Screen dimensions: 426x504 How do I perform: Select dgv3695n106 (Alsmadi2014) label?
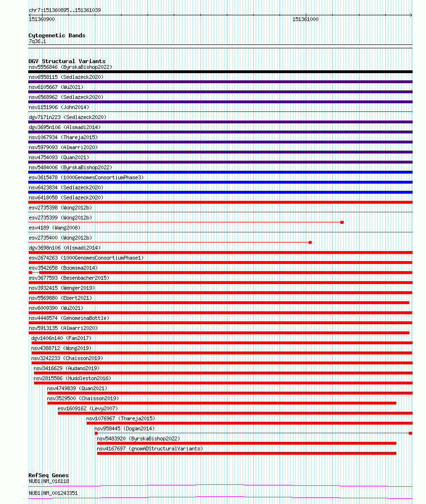pos(65,127)
